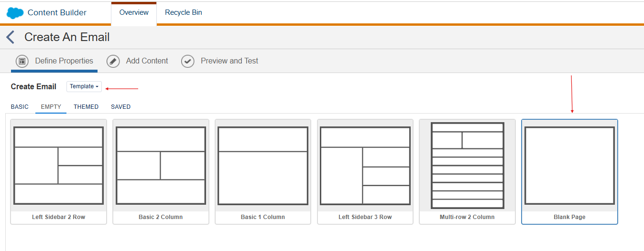Click the Preview and Test checkmark icon
The width and height of the screenshot is (644, 251).
[188, 61]
